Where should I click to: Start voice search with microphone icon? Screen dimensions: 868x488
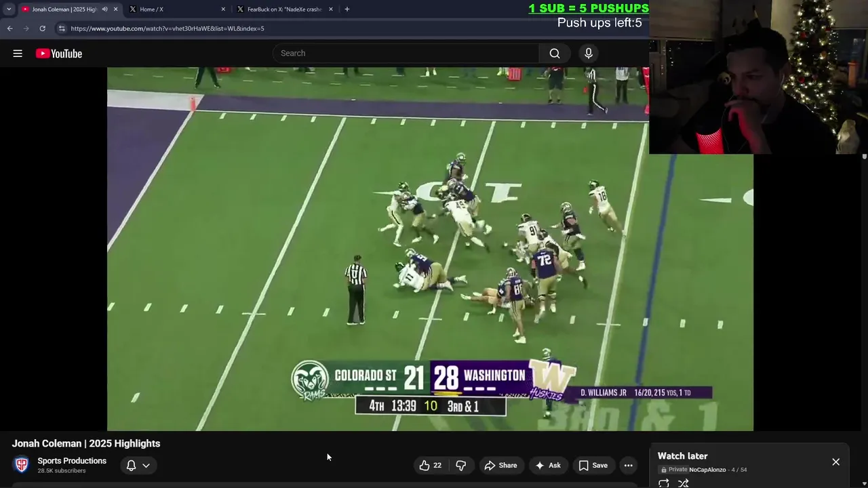pyautogui.click(x=589, y=54)
